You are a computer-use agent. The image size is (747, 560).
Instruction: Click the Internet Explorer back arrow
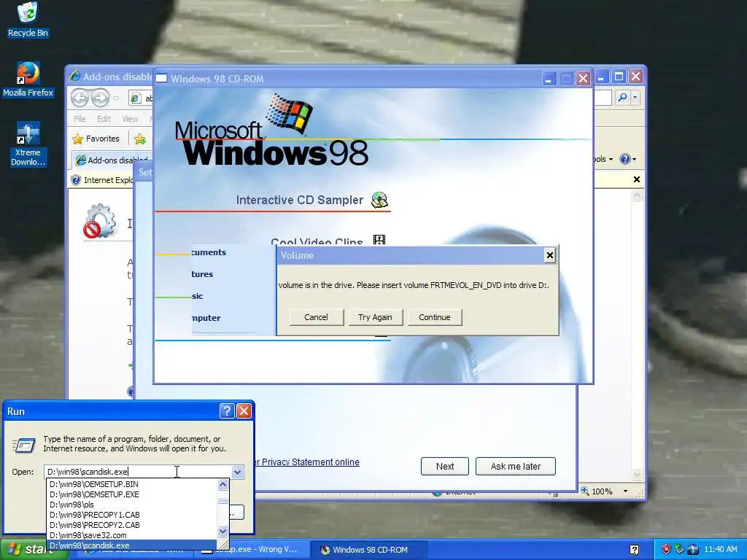[80, 98]
